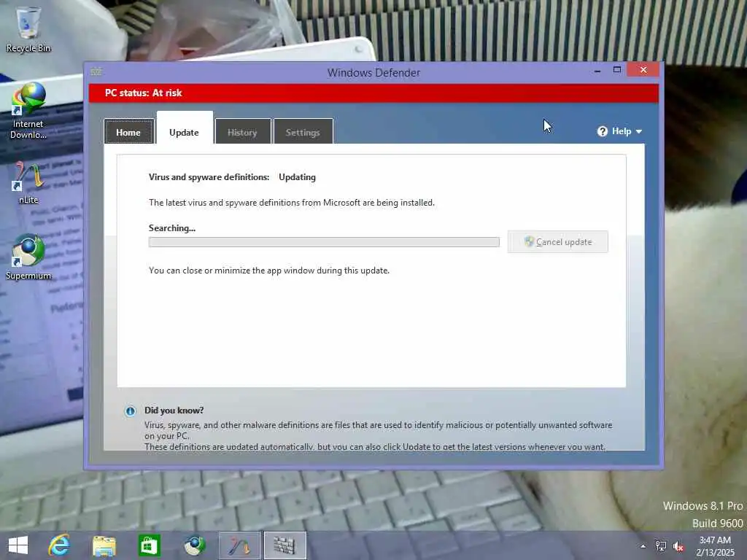This screenshot has width=747, height=560.
Task: Open Internet Download Manager desktop shortcut
Action: pyautogui.click(x=28, y=111)
